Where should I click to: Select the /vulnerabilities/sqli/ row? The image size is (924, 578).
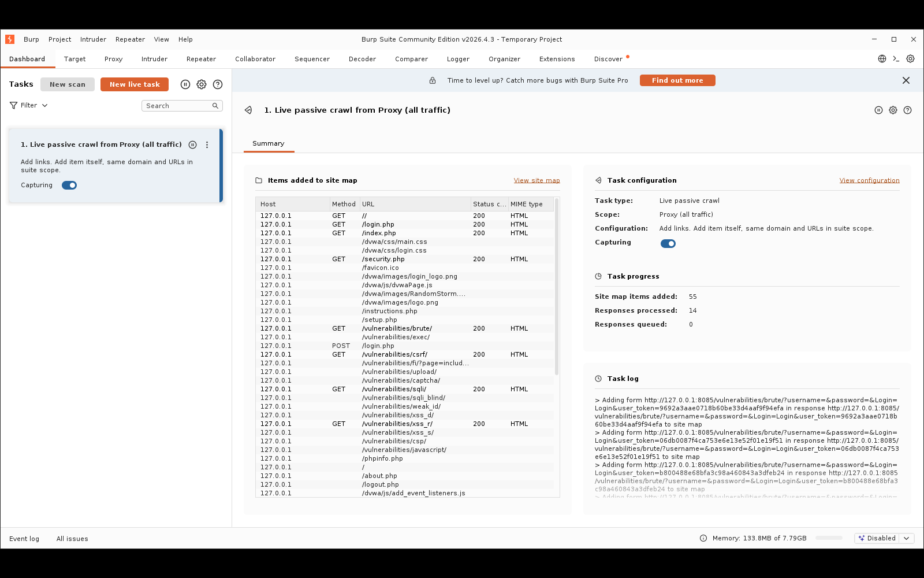point(405,389)
